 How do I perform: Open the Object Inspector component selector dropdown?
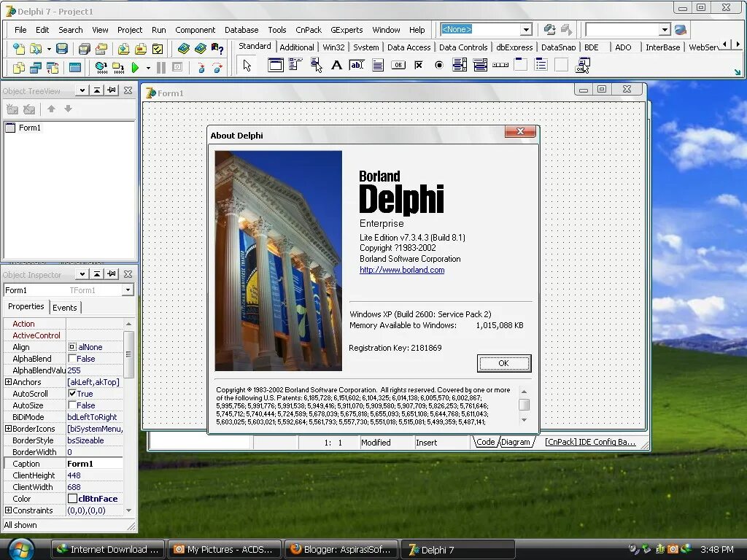click(x=128, y=290)
